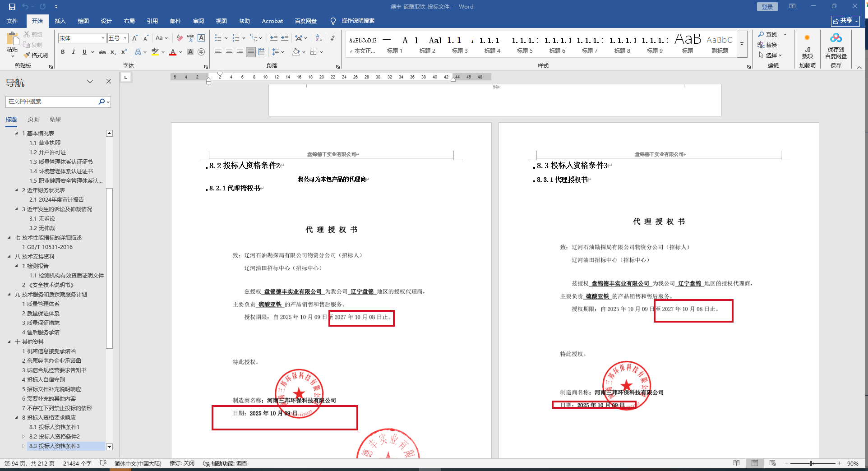Toggle strikethrough formatting

(102, 52)
